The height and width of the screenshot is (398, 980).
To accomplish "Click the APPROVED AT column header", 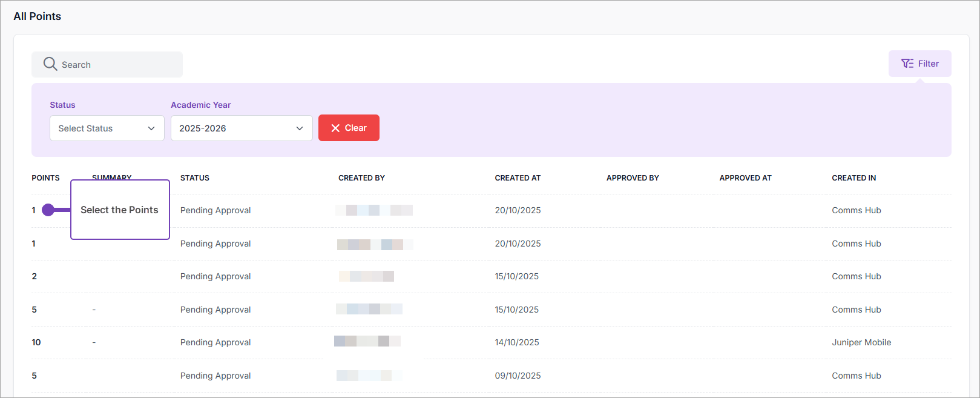I will (x=745, y=178).
